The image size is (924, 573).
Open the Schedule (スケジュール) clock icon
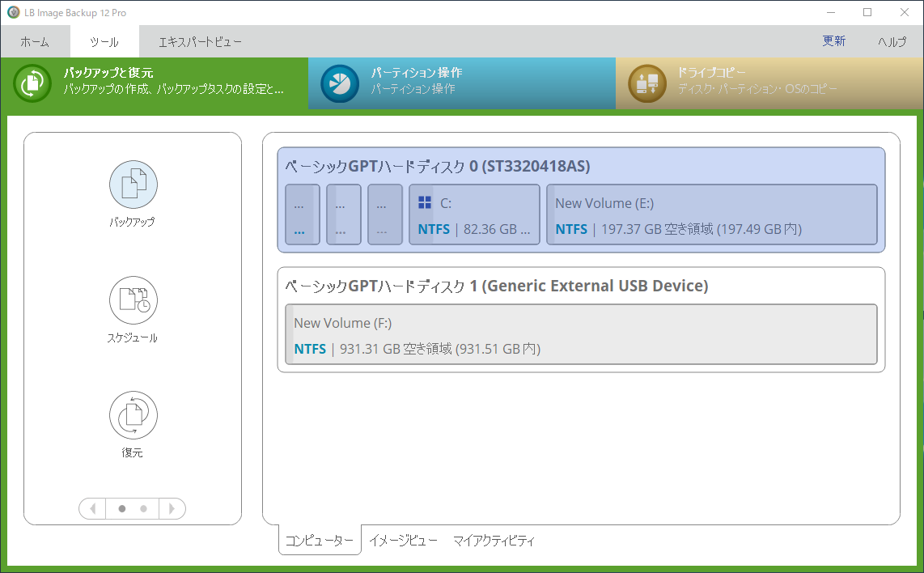(x=134, y=300)
